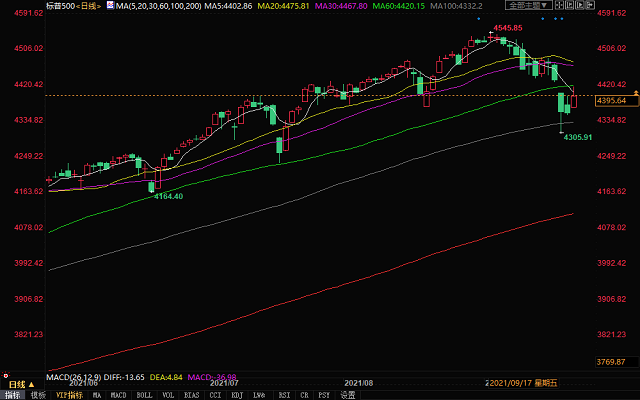The image size is (640, 400).
Task: Click the 4545.85 high price marker
Action: click(x=508, y=28)
